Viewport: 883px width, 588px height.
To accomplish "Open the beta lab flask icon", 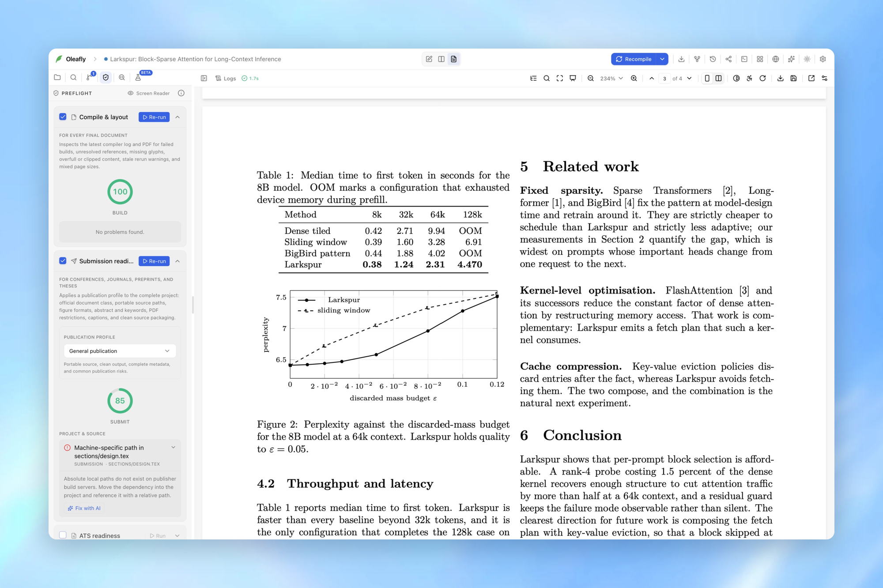I will [138, 77].
